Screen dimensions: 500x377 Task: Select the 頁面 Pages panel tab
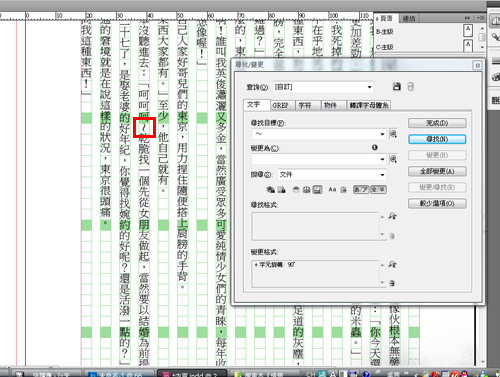click(x=386, y=18)
